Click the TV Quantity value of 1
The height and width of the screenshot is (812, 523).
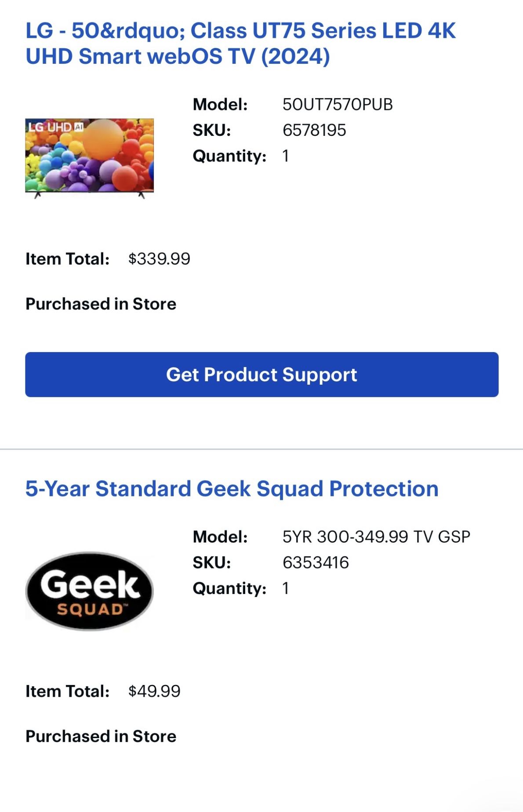coord(285,155)
